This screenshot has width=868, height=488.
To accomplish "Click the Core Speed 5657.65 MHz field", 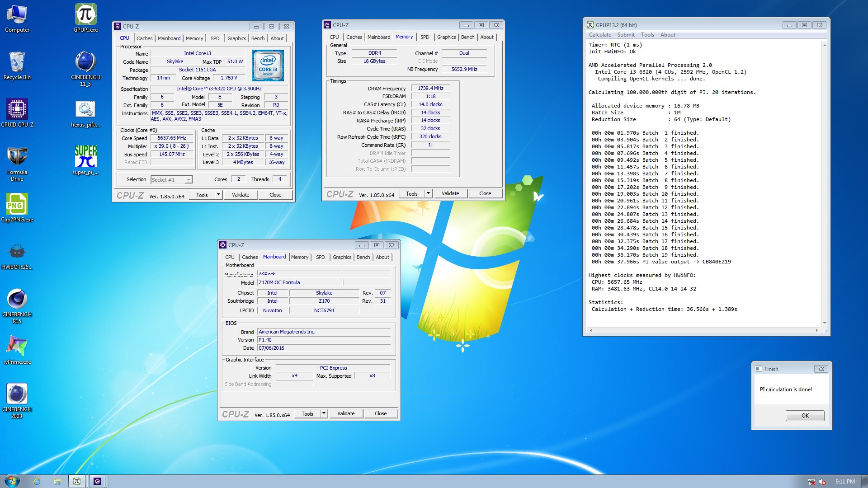I will point(172,138).
